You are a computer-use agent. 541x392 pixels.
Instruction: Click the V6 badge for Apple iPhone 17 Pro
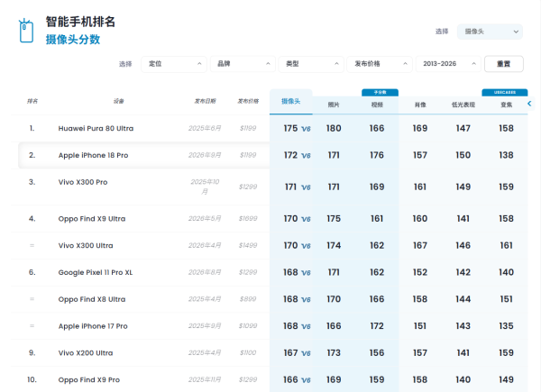(306, 327)
